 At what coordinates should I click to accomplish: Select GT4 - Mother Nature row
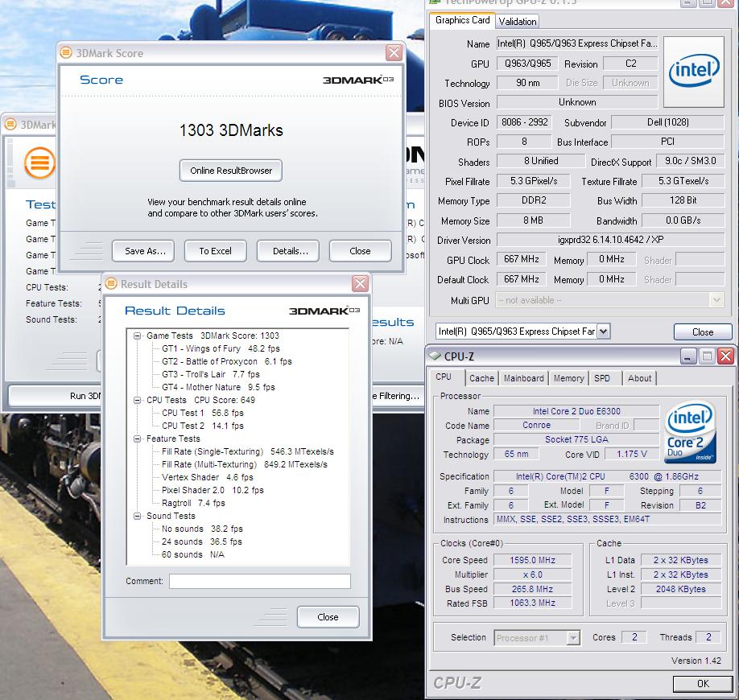(218, 387)
